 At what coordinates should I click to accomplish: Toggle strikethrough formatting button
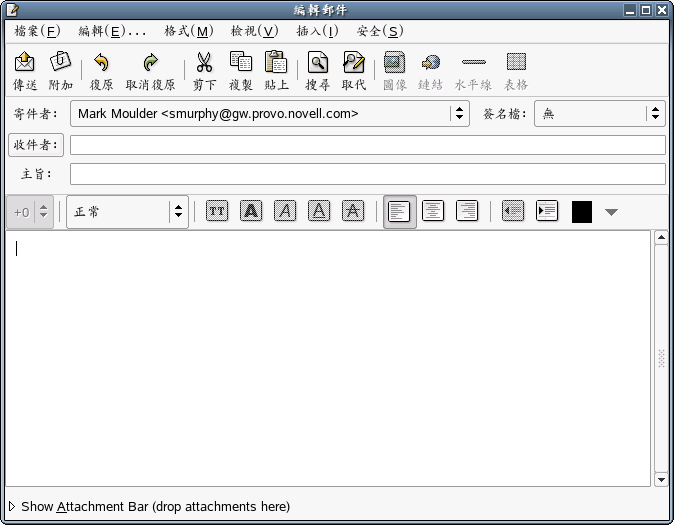tap(353, 211)
